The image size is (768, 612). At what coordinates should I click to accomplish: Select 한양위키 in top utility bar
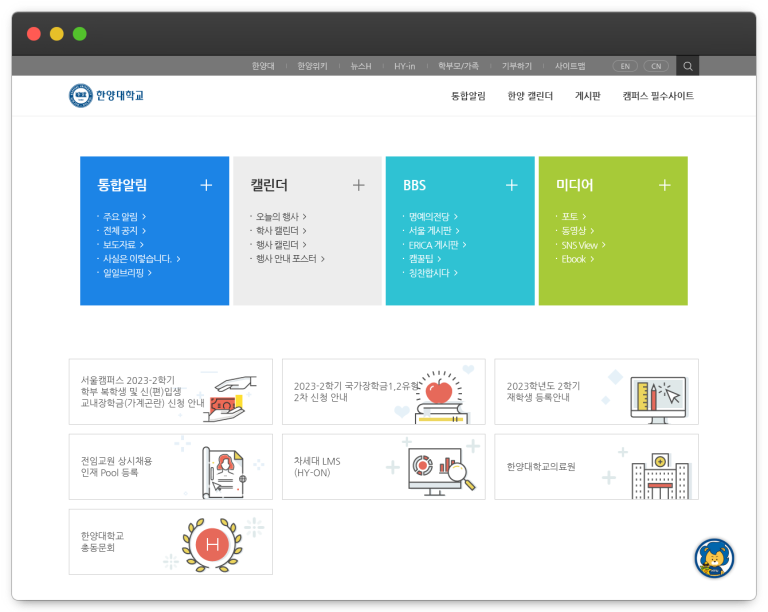click(x=312, y=66)
